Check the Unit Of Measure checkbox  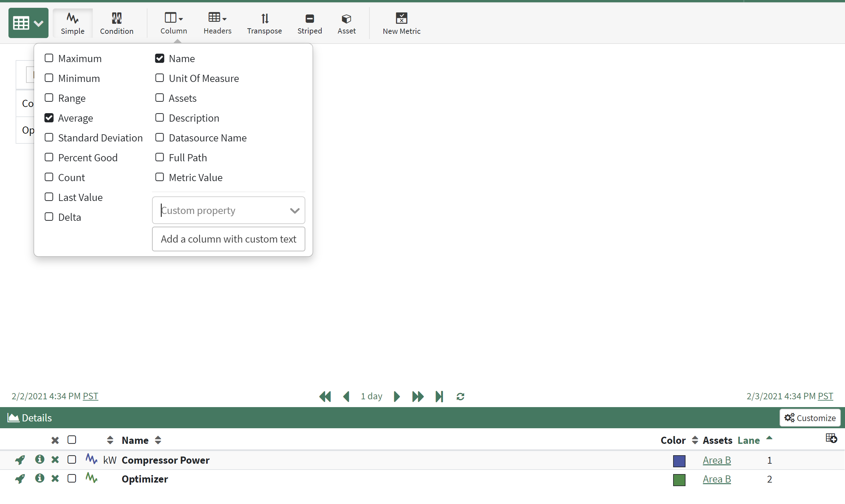click(x=159, y=78)
